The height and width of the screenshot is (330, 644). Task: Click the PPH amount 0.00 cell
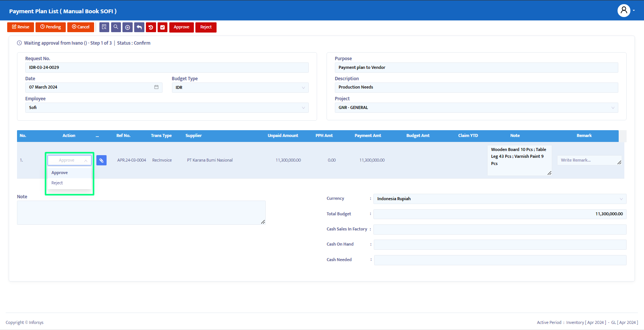tap(332, 160)
